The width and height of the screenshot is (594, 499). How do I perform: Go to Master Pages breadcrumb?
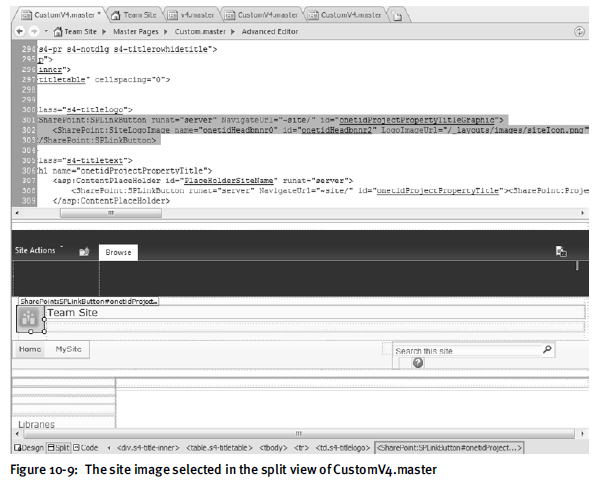[136, 32]
